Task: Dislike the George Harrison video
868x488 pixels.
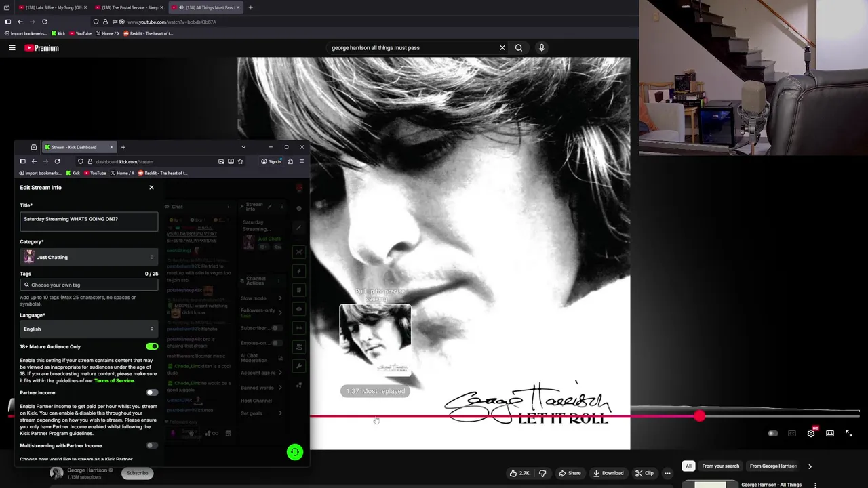Action: pyautogui.click(x=542, y=473)
